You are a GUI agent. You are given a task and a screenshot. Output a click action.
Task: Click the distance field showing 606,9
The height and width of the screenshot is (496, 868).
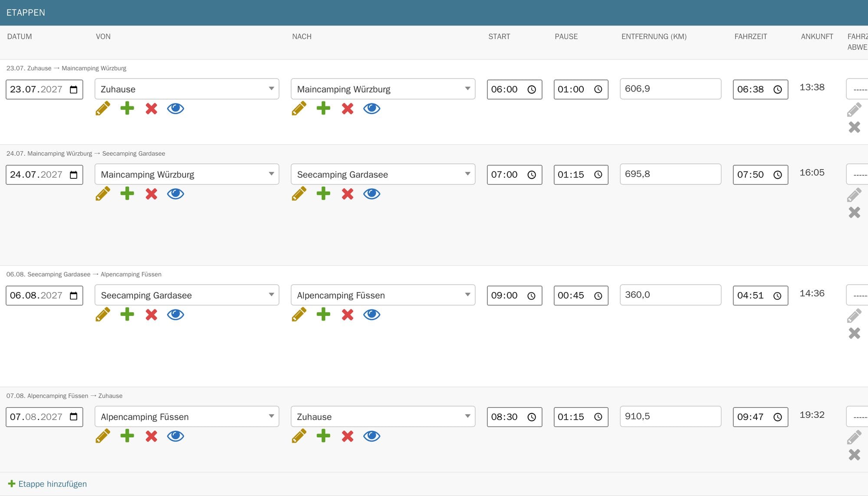pos(671,89)
